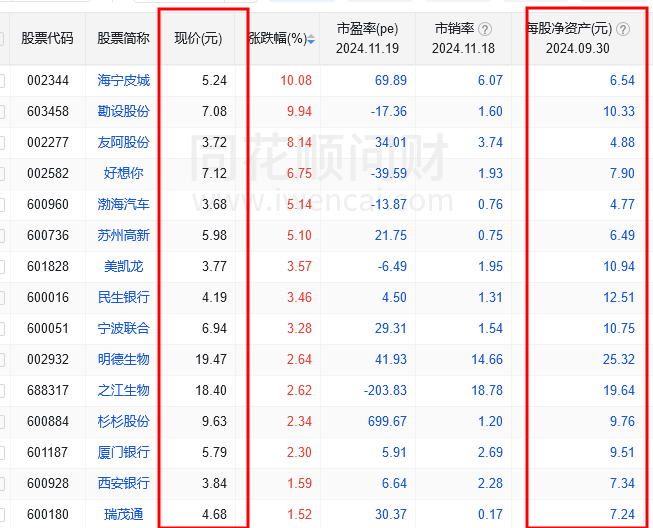Screen dimensions: 653x528
Task: Open the 杉杉股份 stock link
Action: tap(124, 422)
